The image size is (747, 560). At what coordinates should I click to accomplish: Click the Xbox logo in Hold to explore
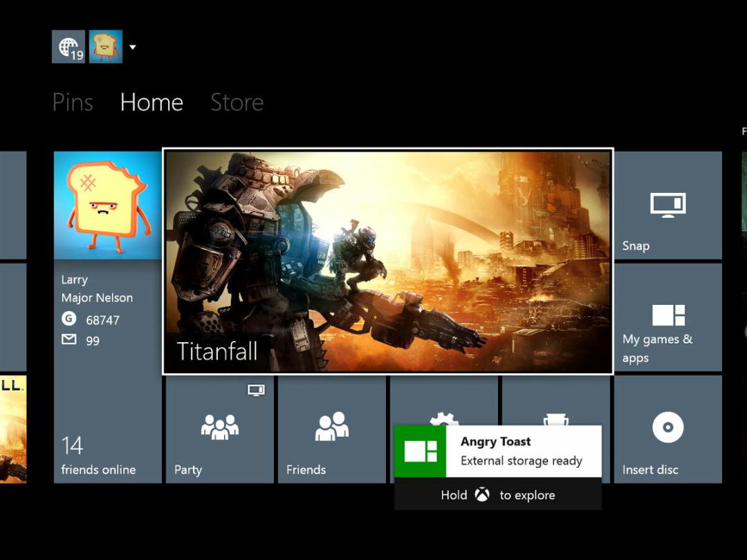click(483, 495)
